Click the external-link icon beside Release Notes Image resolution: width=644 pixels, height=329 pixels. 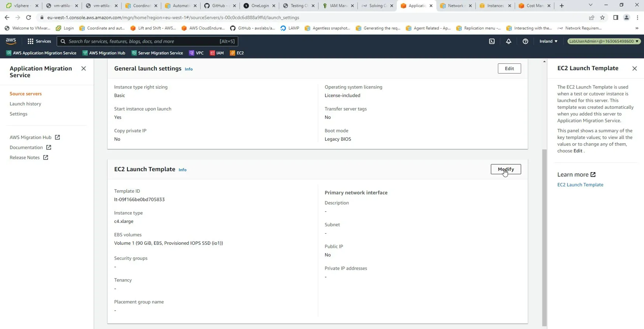pyautogui.click(x=46, y=157)
